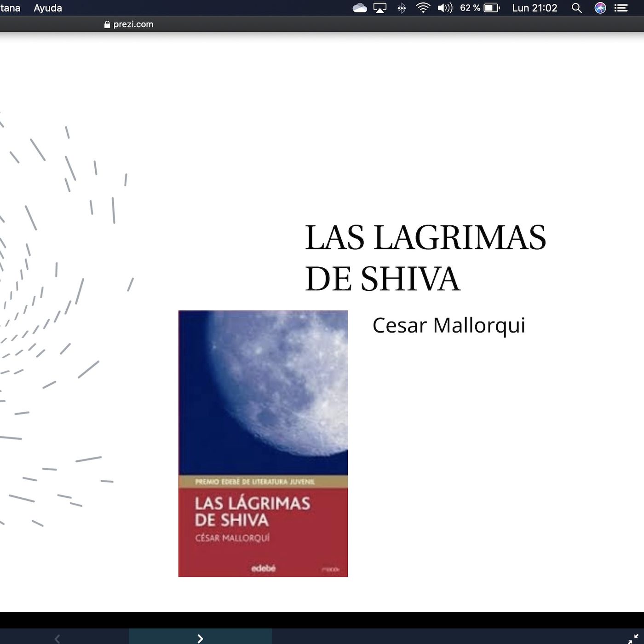Open the Bluetooth menu
The width and height of the screenshot is (644, 644).
[402, 8]
